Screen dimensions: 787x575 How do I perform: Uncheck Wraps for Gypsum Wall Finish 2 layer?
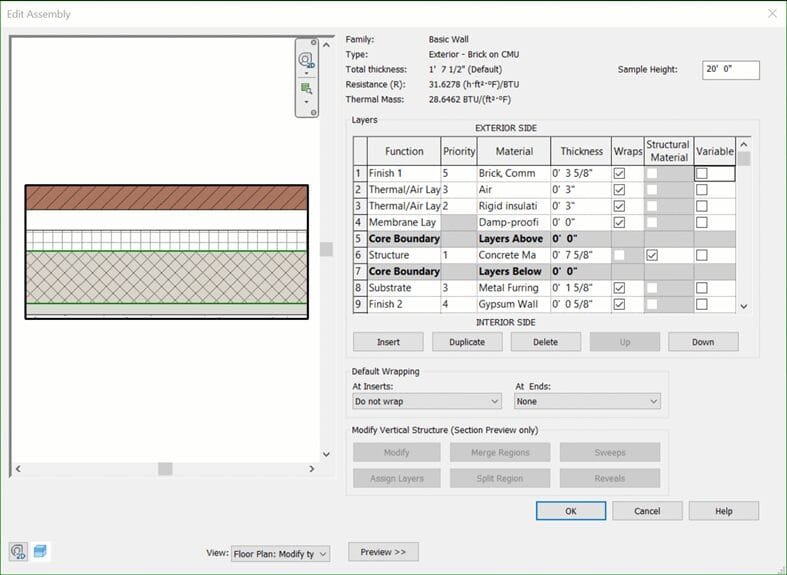tap(620, 304)
